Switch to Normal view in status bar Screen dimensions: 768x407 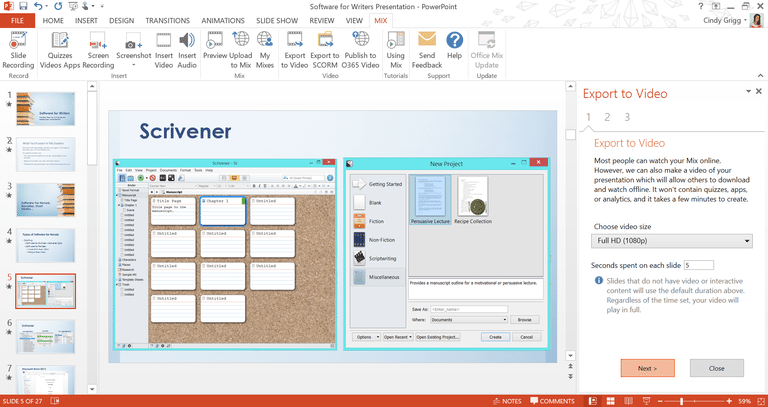[x=593, y=401]
